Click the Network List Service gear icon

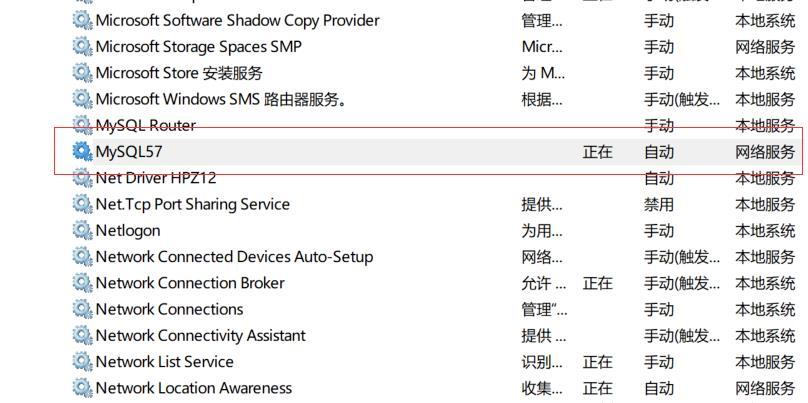(82, 361)
